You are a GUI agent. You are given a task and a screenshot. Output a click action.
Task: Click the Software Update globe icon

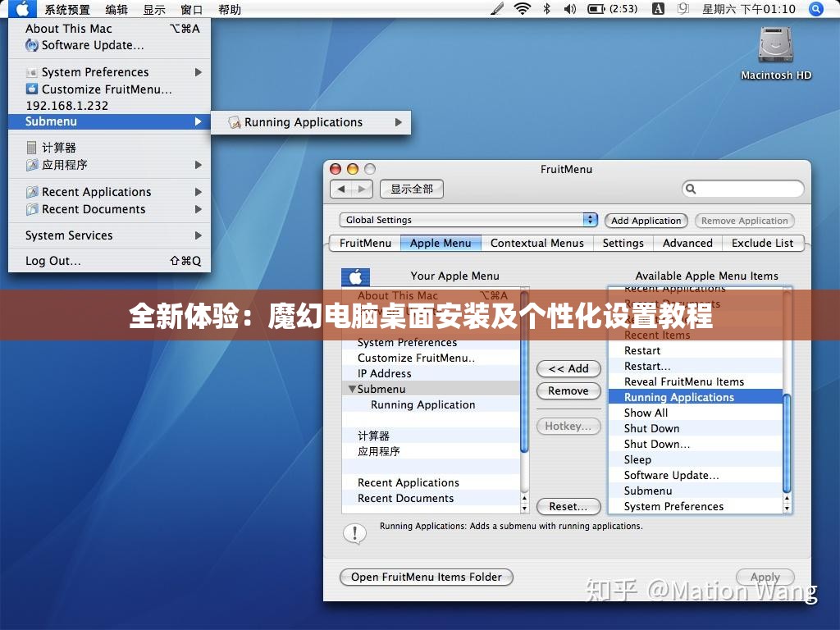coord(32,46)
